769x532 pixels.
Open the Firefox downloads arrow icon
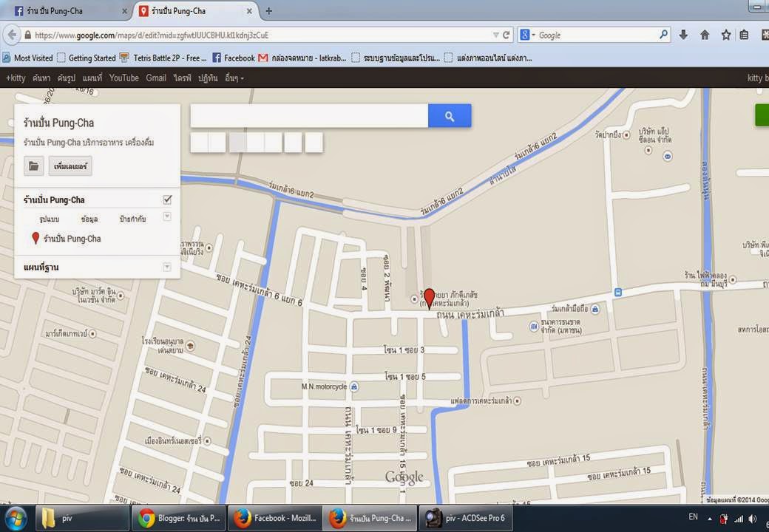tap(683, 35)
